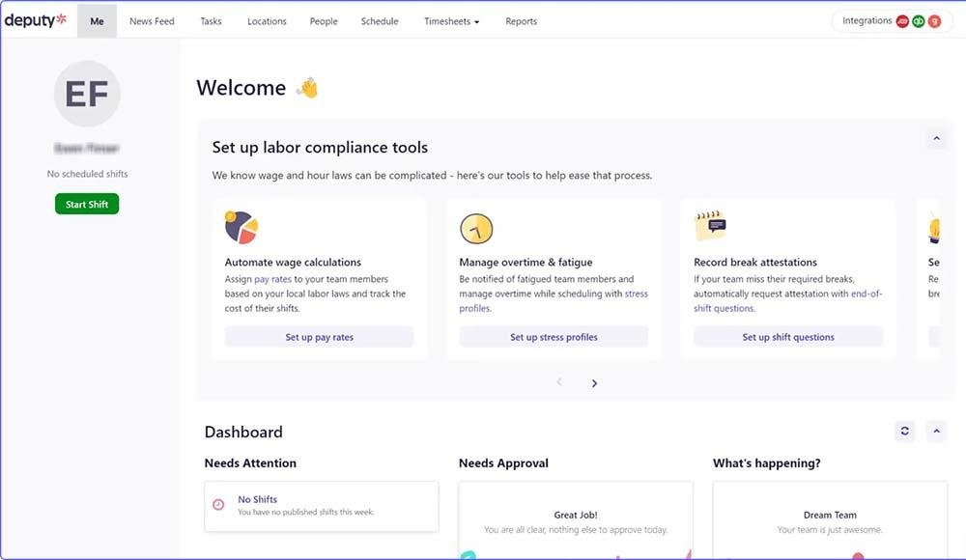Open the orange 'g' integration icon
The height and width of the screenshot is (560, 966).
934,21
